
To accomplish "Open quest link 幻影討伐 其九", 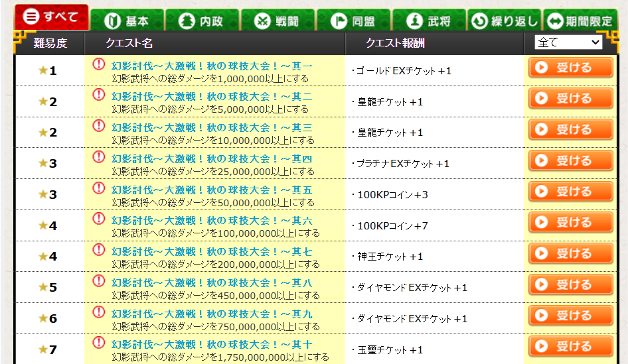I will coord(212,314).
